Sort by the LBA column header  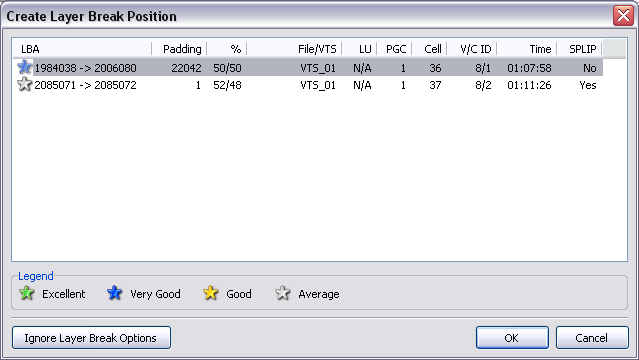point(82,49)
